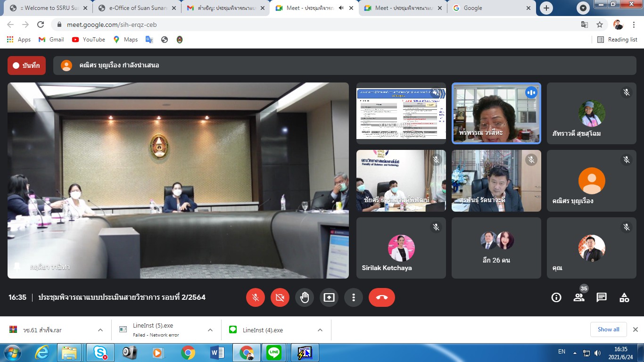Click the red leave call button

click(x=381, y=297)
